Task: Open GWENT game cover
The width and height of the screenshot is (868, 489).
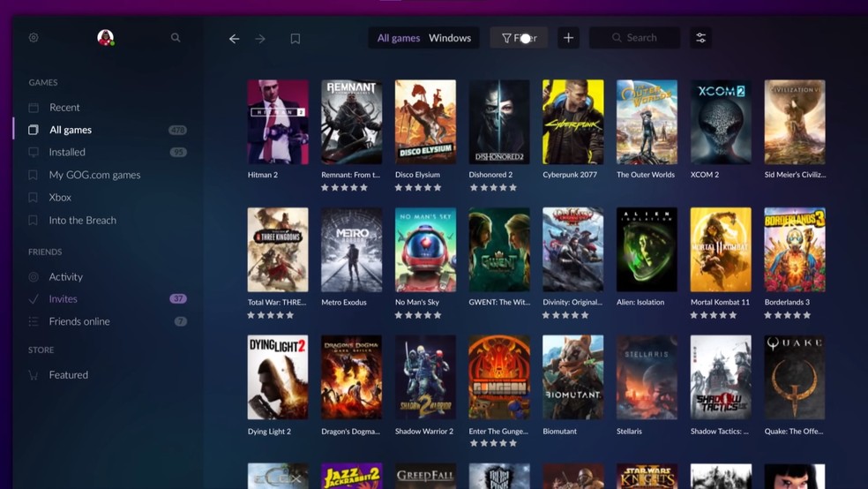Action: point(499,250)
